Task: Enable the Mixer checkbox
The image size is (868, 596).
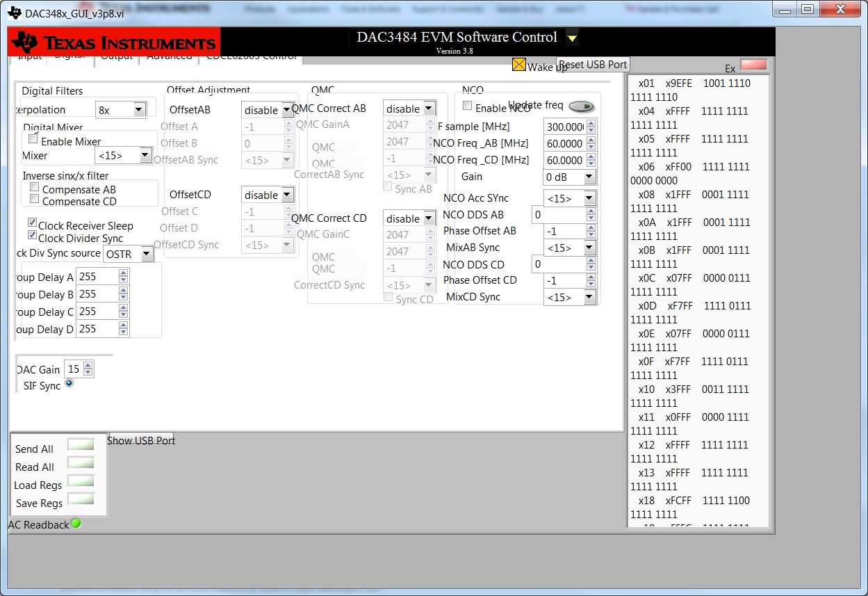Action: coord(32,139)
